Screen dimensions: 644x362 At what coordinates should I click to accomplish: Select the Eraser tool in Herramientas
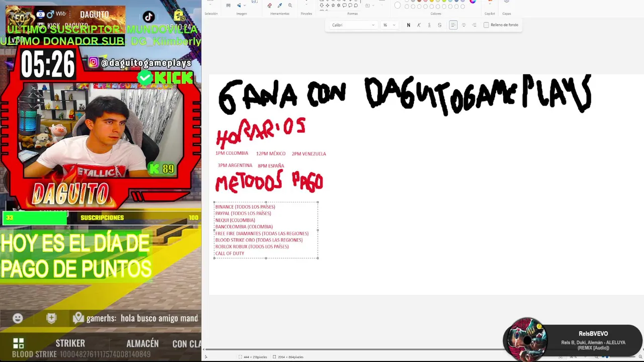click(x=269, y=5)
